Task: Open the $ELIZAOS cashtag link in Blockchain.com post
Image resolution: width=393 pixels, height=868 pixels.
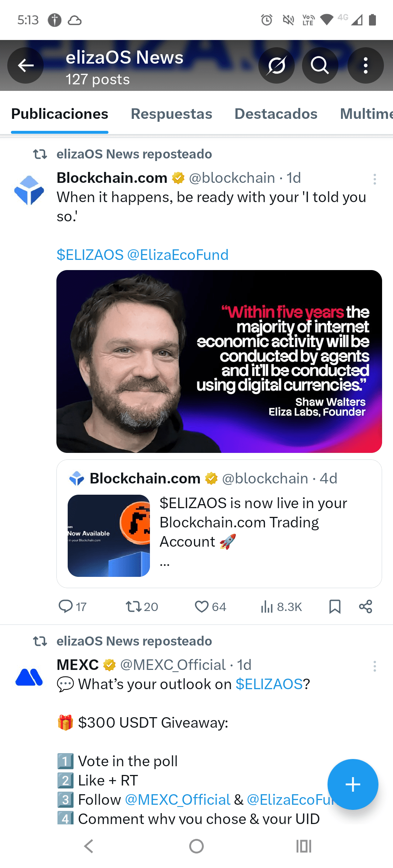Action: pyautogui.click(x=90, y=255)
